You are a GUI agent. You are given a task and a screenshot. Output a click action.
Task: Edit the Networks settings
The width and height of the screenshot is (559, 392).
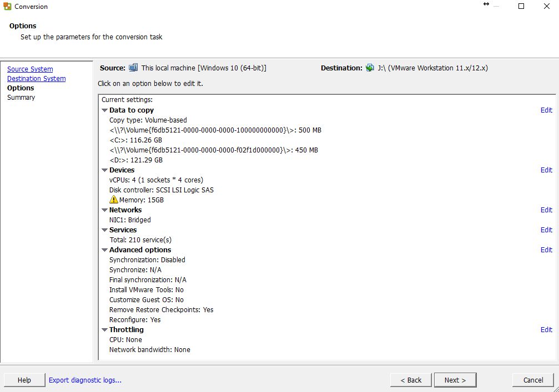pos(546,210)
